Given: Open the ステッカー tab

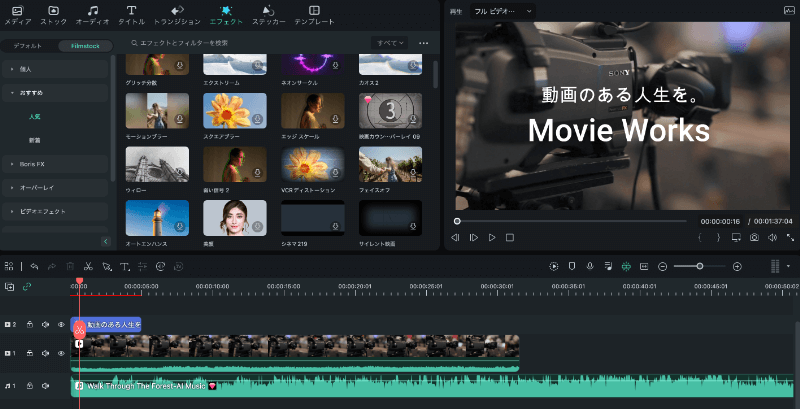Looking at the screenshot, I should point(269,14).
